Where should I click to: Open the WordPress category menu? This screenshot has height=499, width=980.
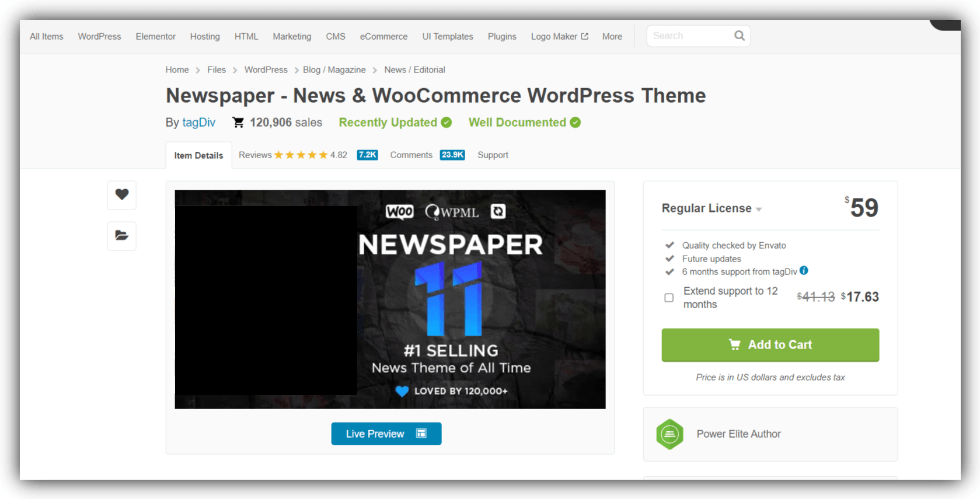tap(99, 36)
